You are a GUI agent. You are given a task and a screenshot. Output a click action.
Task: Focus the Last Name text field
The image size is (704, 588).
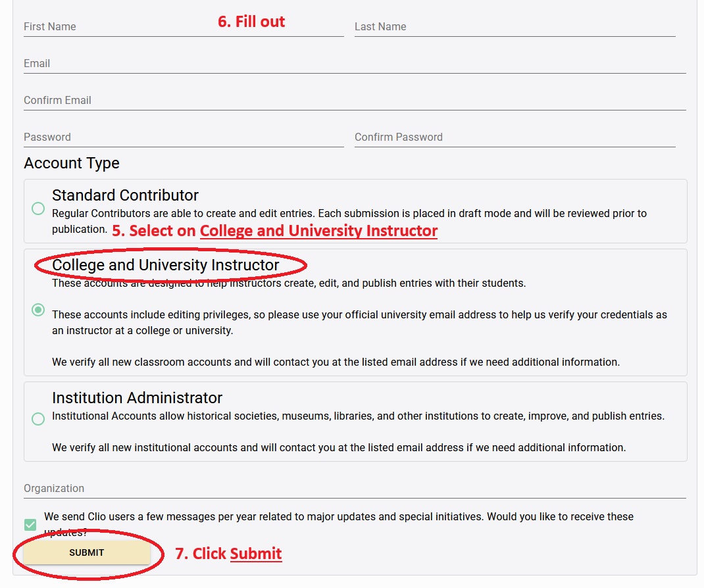point(515,27)
